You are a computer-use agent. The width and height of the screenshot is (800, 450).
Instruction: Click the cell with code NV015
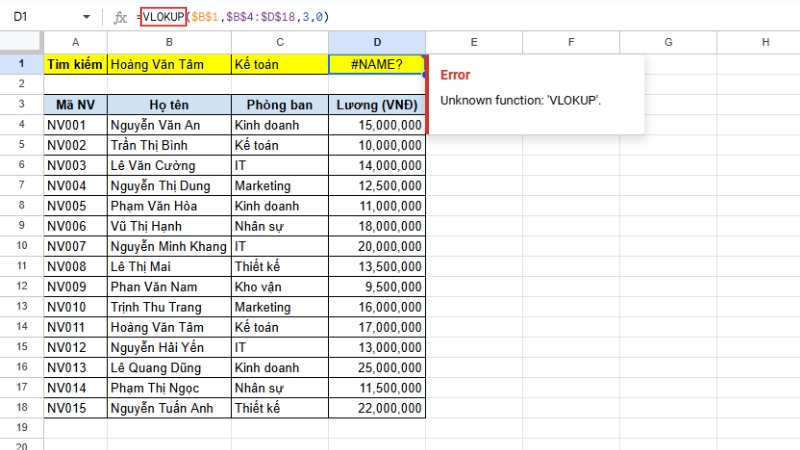[75, 408]
